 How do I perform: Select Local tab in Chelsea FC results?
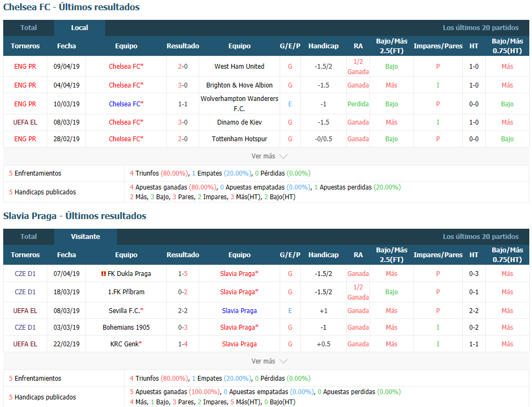79,28
